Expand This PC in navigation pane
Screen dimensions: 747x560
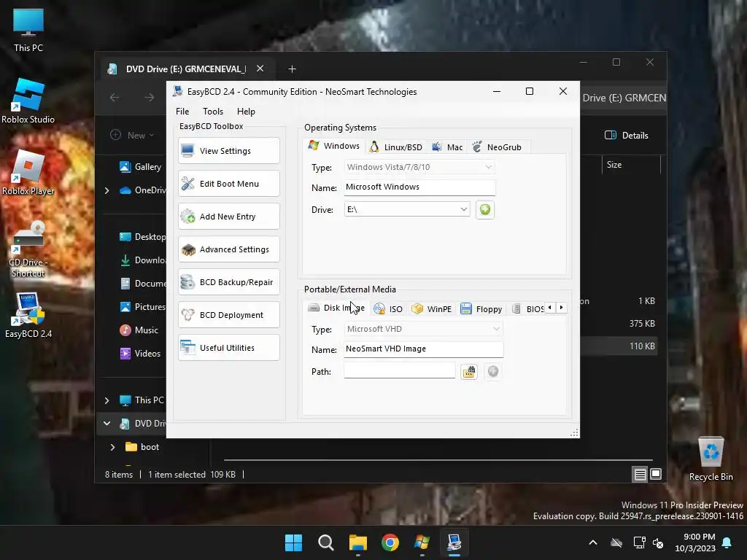tap(107, 400)
